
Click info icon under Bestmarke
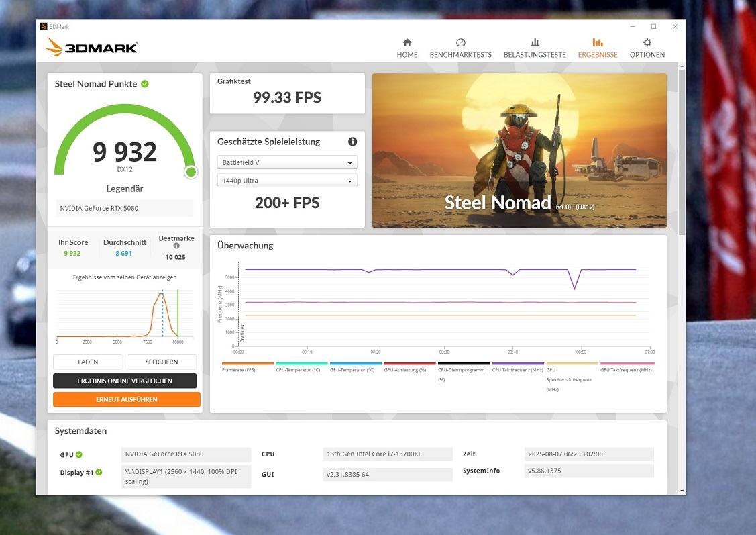point(176,246)
